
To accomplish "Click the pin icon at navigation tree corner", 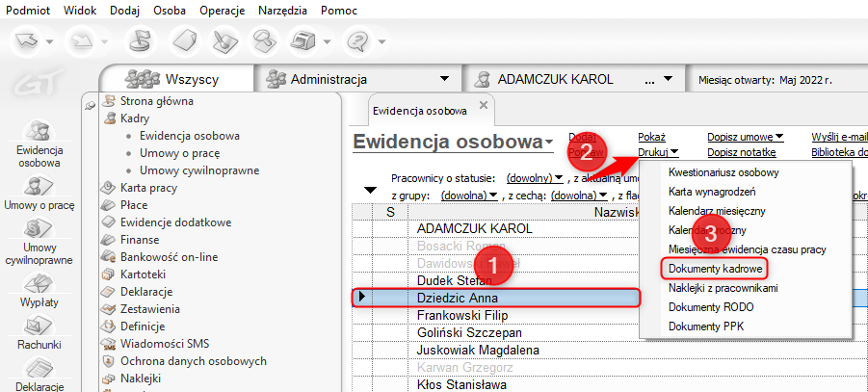I will [x=91, y=105].
